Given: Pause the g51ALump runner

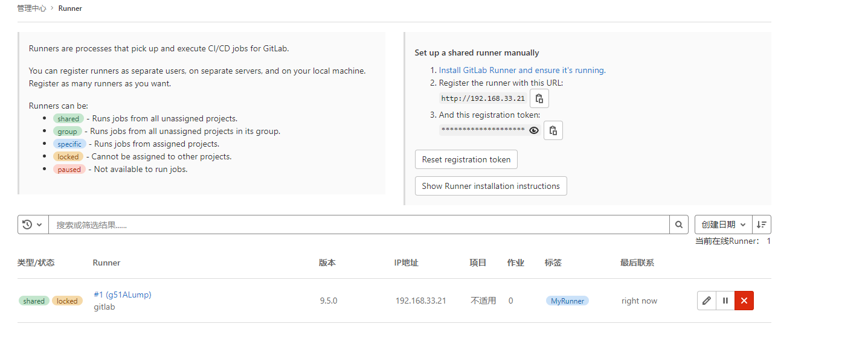Looking at the screenshot, I should 725,301.
